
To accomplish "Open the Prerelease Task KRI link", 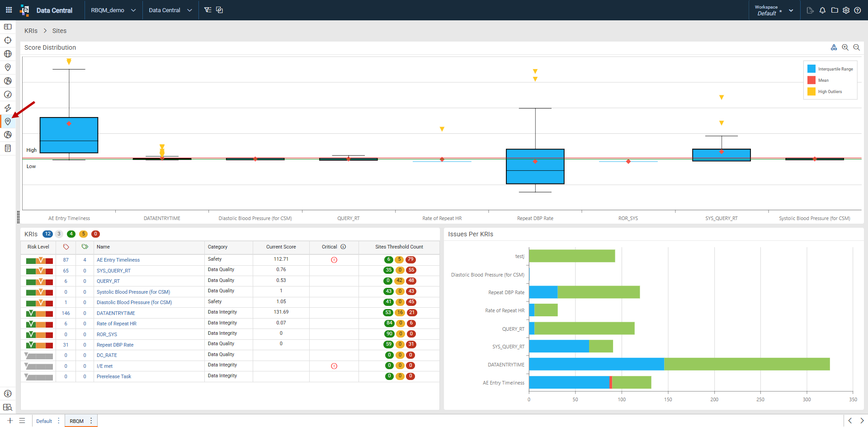I will (114, 376).
